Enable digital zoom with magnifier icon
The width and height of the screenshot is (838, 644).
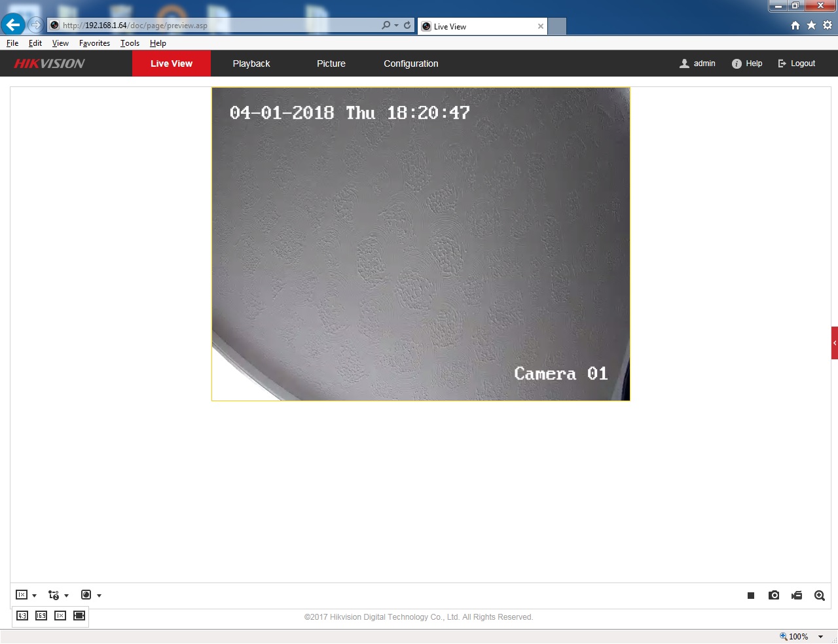pos(820,596)
